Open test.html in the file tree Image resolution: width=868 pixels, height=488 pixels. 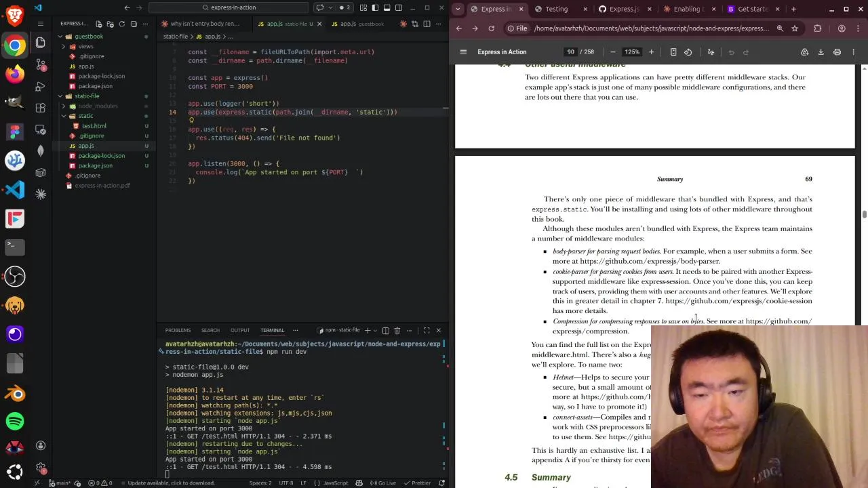coord(94,126)
